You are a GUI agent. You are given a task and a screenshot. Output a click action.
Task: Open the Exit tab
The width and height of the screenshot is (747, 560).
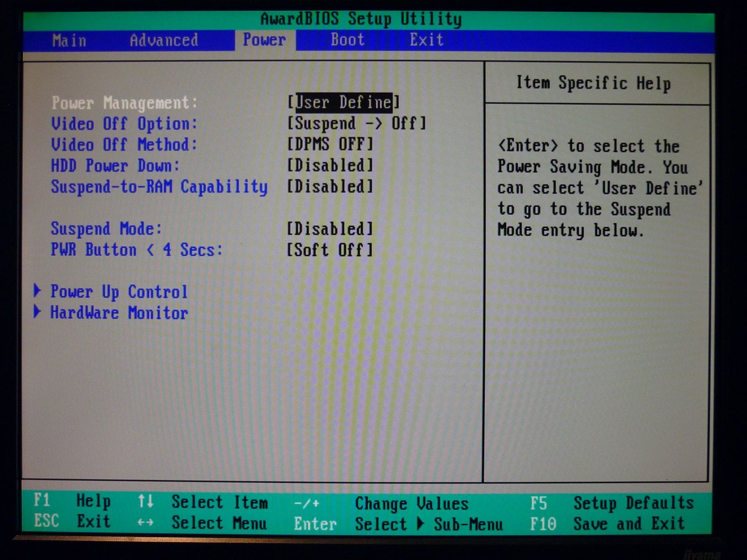(x=427, y=40)
